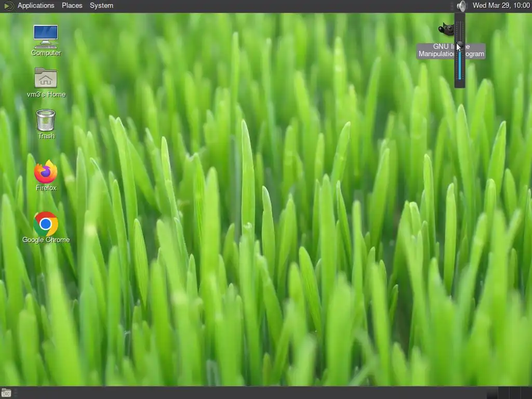
Task: Click the show desktop button in bottom panel
Action: tap(6, 393)
